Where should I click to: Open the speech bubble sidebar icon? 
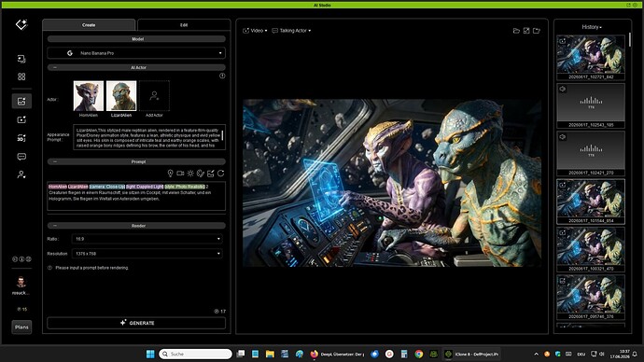point(21,157)
